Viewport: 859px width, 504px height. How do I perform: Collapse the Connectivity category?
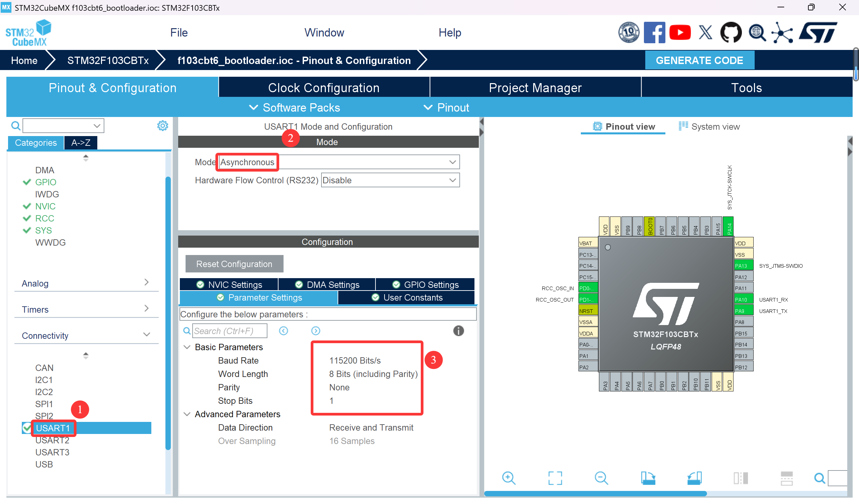pyautogui.click(x=147, y=334)
